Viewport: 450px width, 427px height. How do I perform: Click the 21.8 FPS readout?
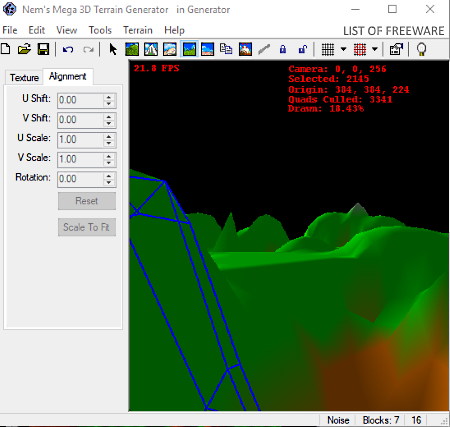[x=156, y=68]
